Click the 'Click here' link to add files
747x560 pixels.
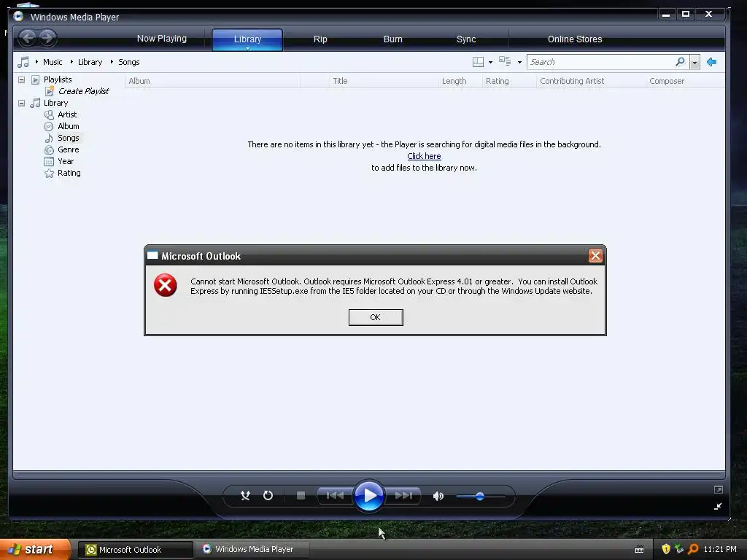point(424,156)
